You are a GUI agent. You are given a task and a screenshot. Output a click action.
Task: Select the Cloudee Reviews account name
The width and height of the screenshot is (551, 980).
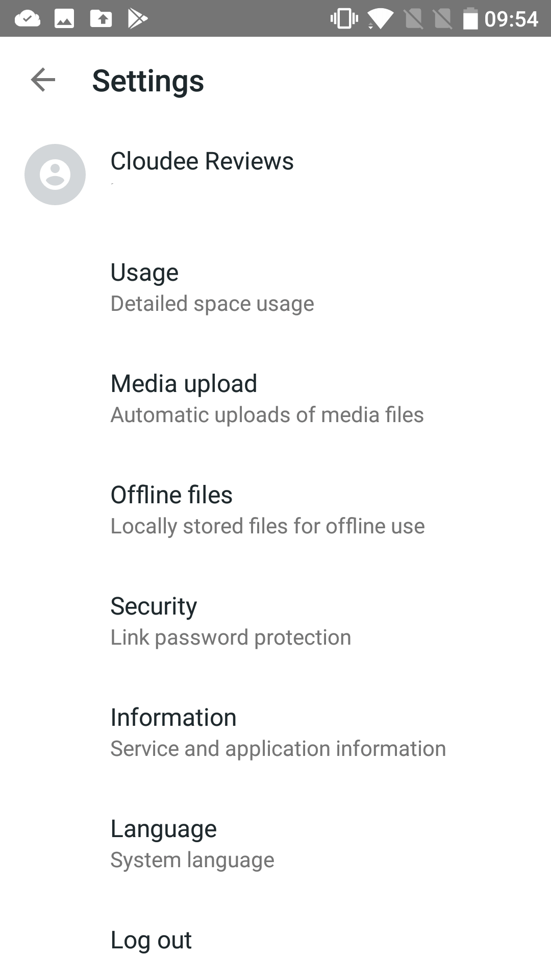pyautogui.click(x=202, y=161)
